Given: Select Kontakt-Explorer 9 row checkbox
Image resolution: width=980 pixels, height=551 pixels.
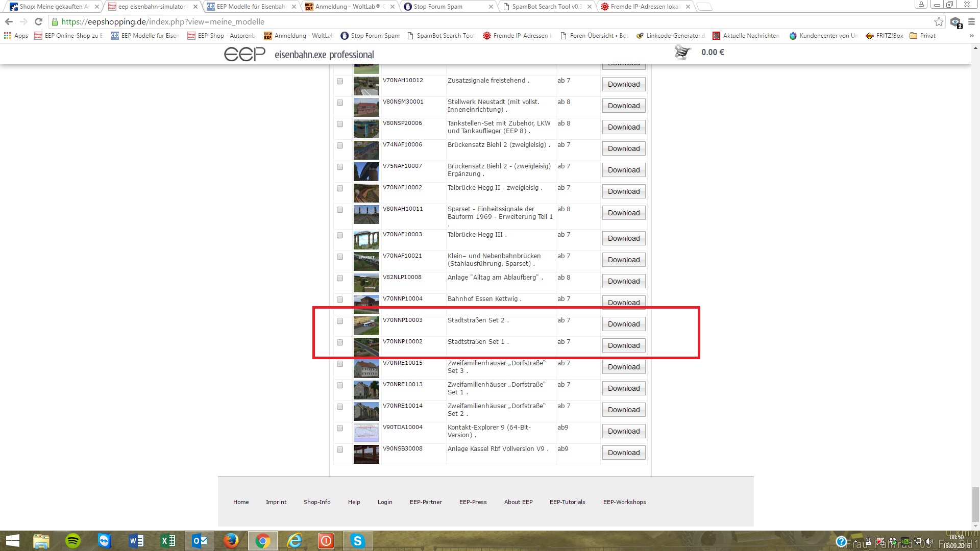Looking at the screenshot, I should point(340,428).
